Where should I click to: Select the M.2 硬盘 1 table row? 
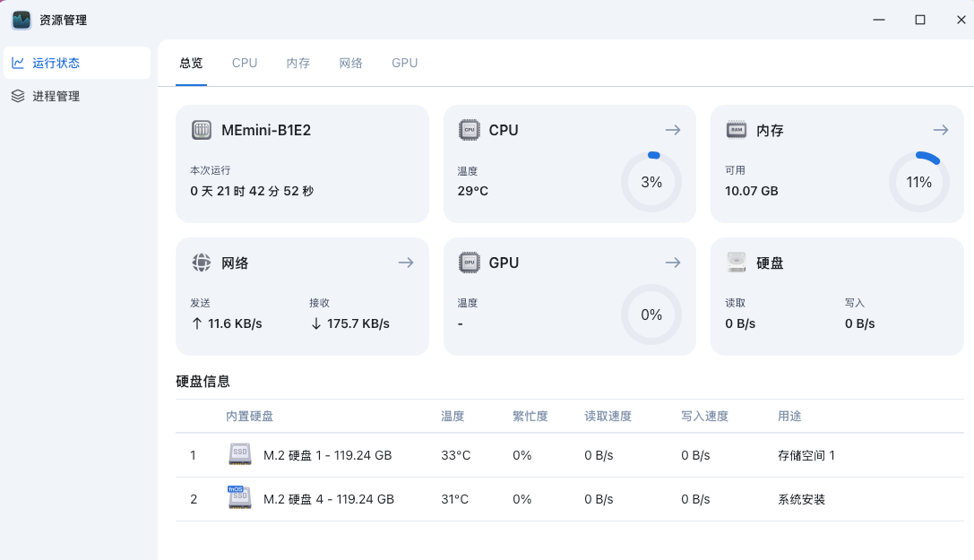(x=538, y=455)
